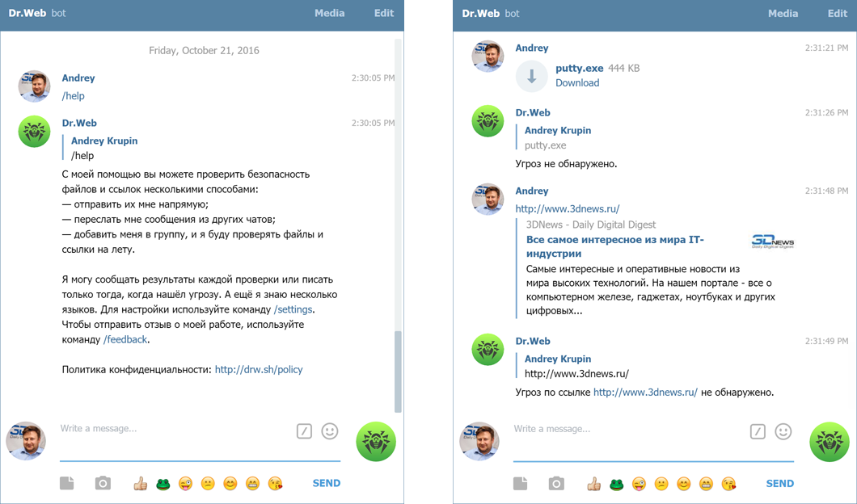Open the emoji picker smiley in left chat

tap(330, 431)
